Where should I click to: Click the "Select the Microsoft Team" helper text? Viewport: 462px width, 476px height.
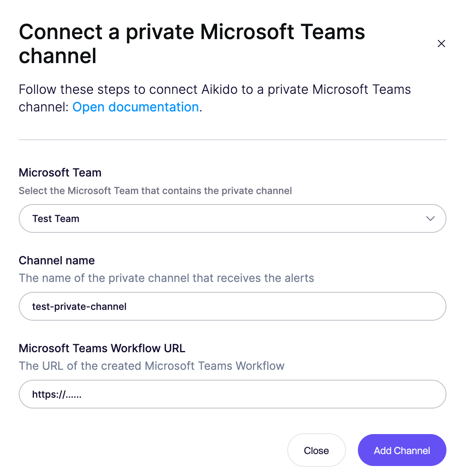point(155,191)
